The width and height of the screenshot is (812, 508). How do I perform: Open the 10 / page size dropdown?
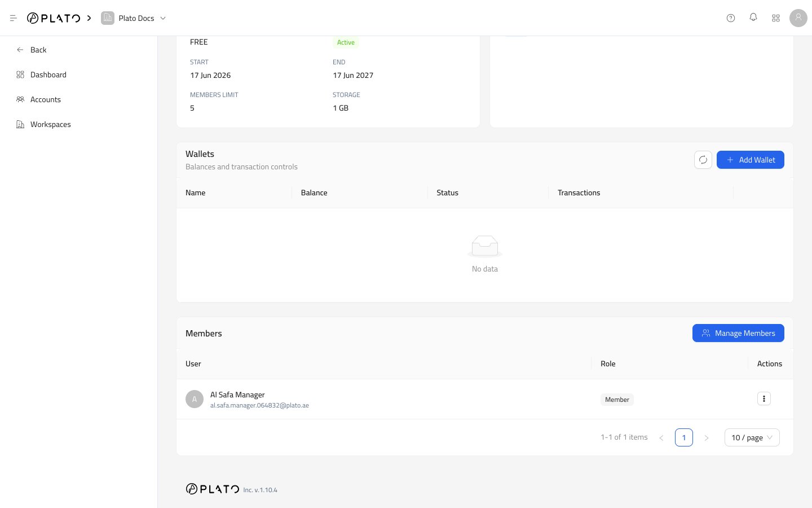[752, 437]
